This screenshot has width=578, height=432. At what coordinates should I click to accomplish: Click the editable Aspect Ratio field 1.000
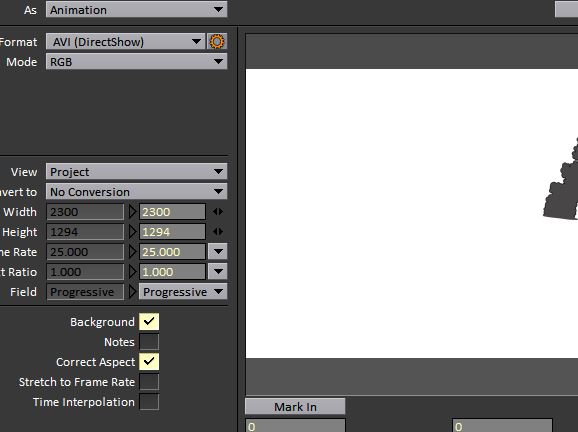[172, 272]
